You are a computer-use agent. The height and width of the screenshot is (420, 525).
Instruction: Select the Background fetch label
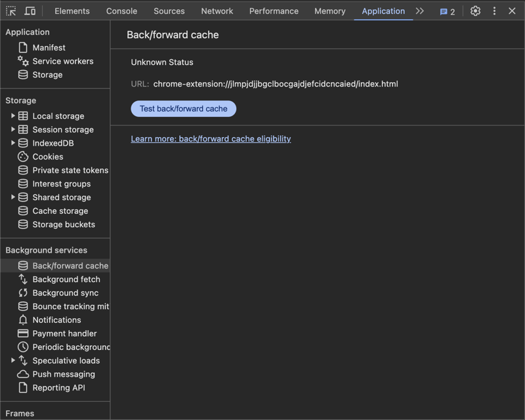tap(66, 279)
